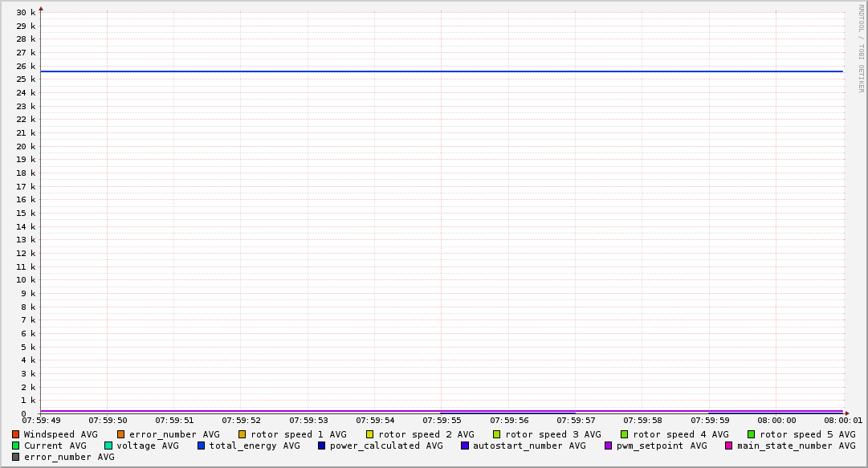
Task: Click the power_calculated AVG legend label
Action: pos(385,446)
